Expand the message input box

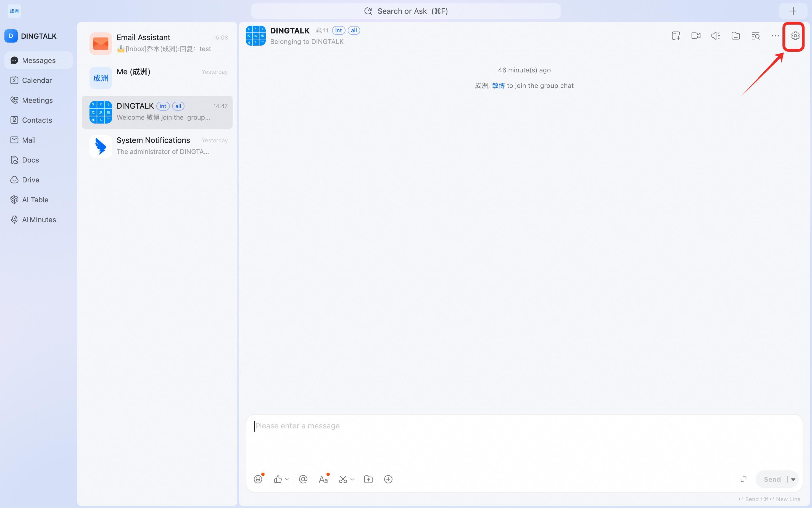click(x=744, y=479)
